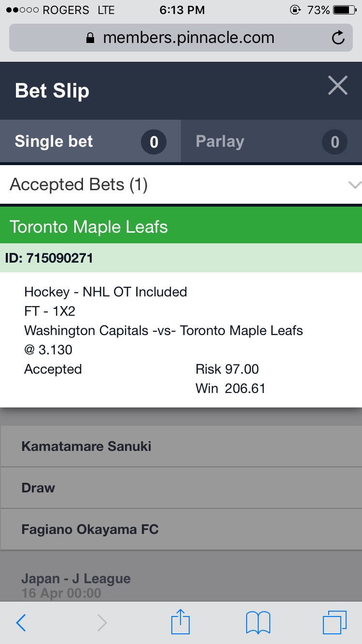Tap the Safari back arrow
The height and width of the screenshot is (644, 362).
coord(21,623)
